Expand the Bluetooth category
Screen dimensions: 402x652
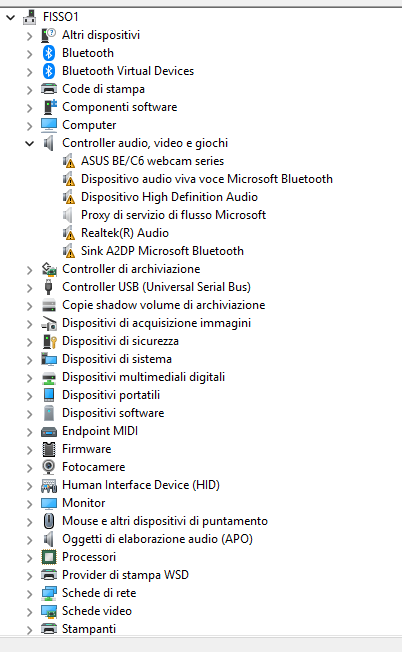coord(30,54)
